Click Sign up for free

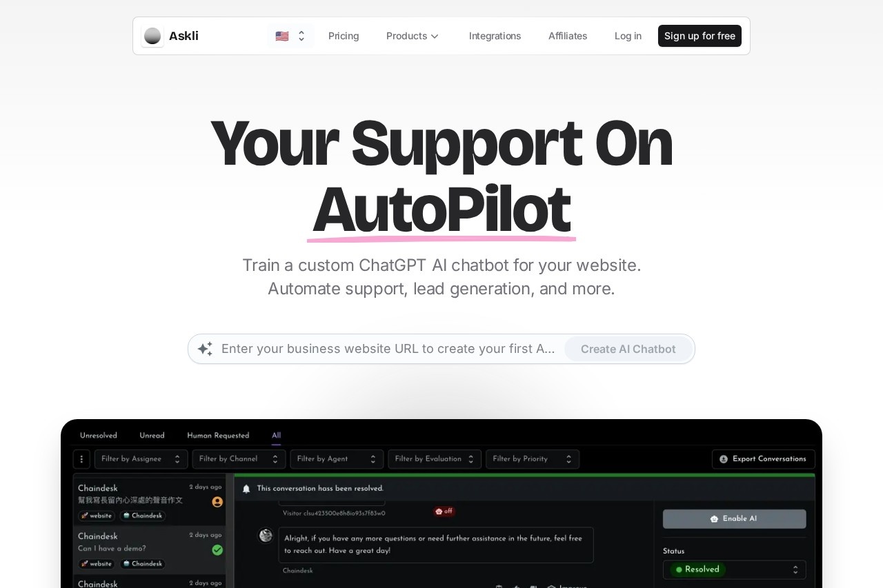[700, 36]
